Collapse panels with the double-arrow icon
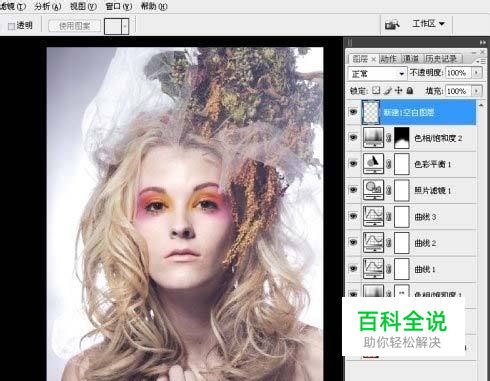This screenshot has width=490, height=381. pyautogui.click(x=482, y=42)
